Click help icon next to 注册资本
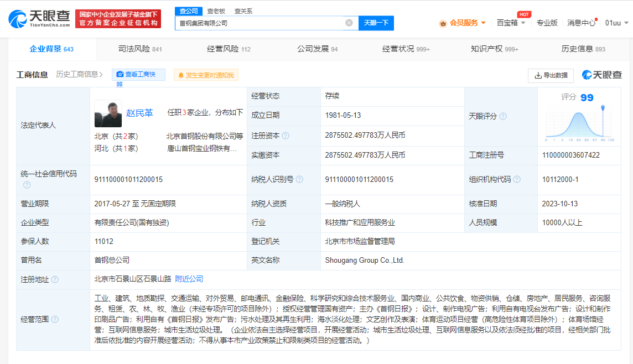 286,136
